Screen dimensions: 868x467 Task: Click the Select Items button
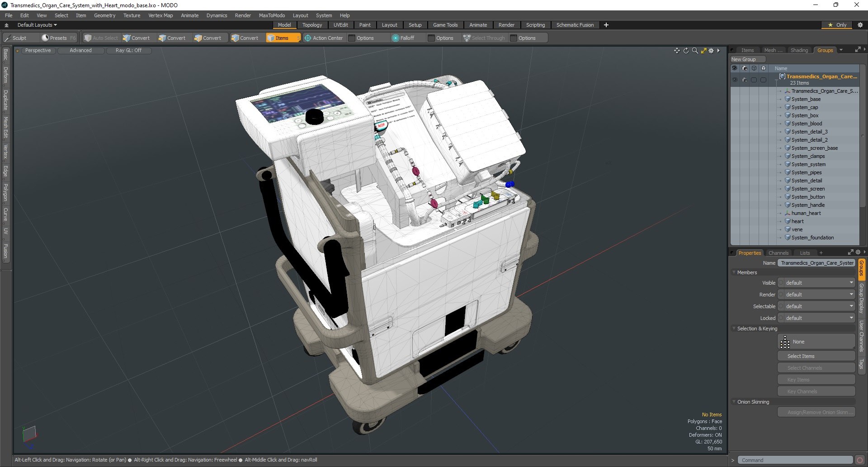click(x=816, y=356)
